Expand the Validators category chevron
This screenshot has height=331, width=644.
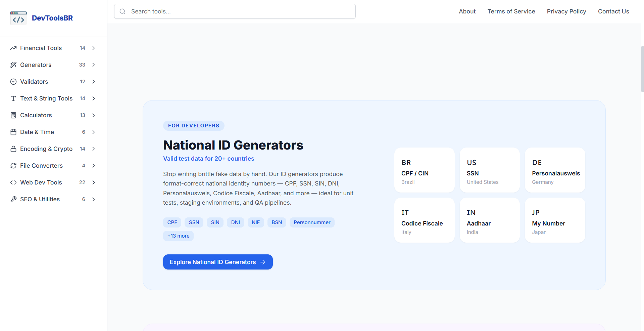coord(94,82)
